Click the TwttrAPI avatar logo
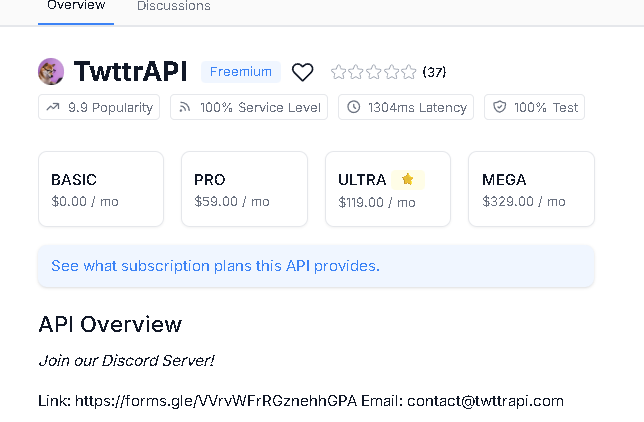The height and width of the screenshot is (422, 644). tap(51, 72)
